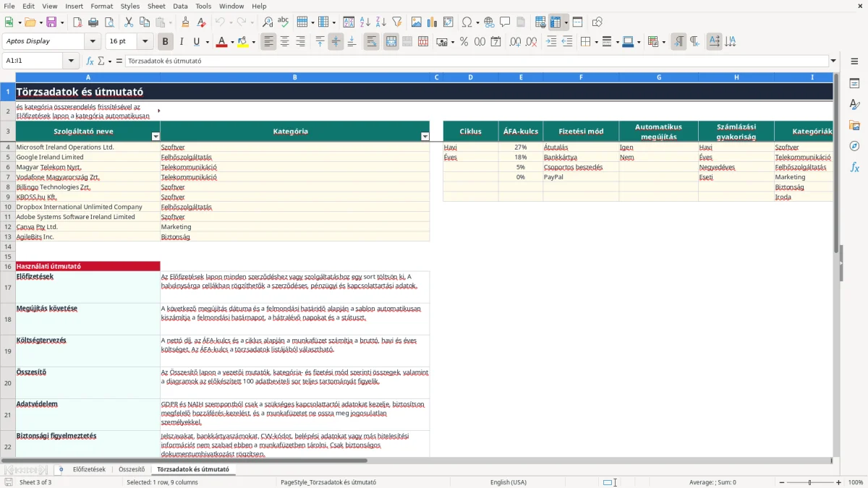This screenshot has width=868, height=488.
Task: Open the font size dropdown
Action: point(145,42)
